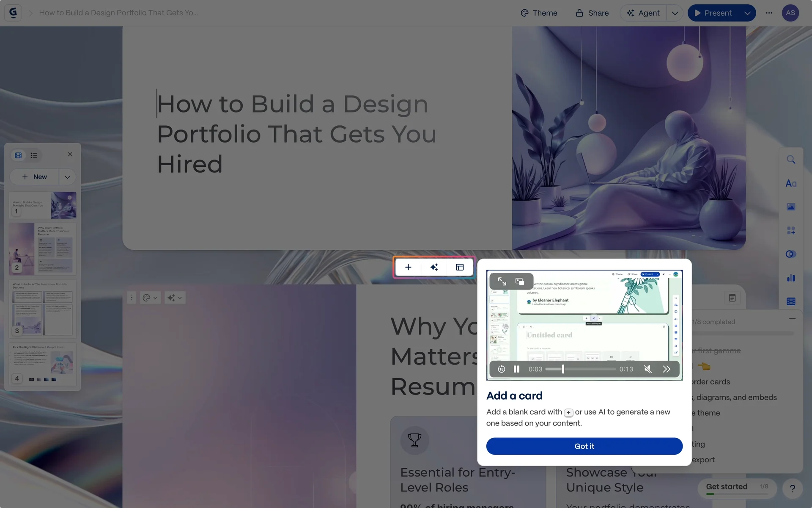812x508 pixels.
Task: Expand the Present options dropdown
Action: coord(747,13)
